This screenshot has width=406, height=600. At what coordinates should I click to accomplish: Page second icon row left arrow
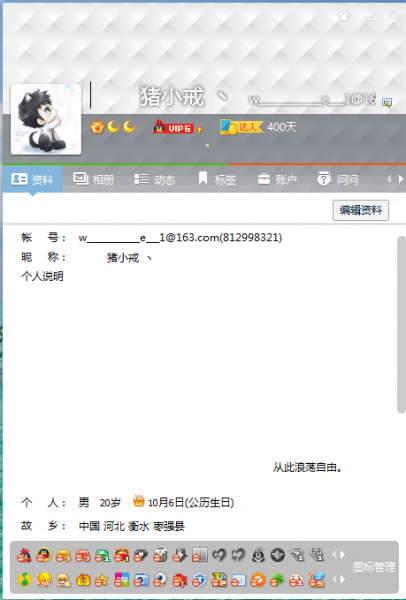point(334,580)
